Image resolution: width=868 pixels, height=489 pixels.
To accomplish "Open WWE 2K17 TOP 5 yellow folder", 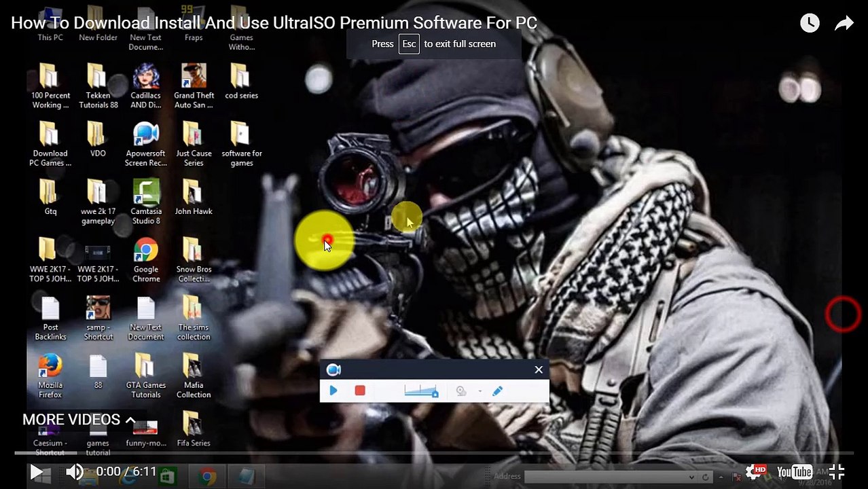I will tap(50, 259).
